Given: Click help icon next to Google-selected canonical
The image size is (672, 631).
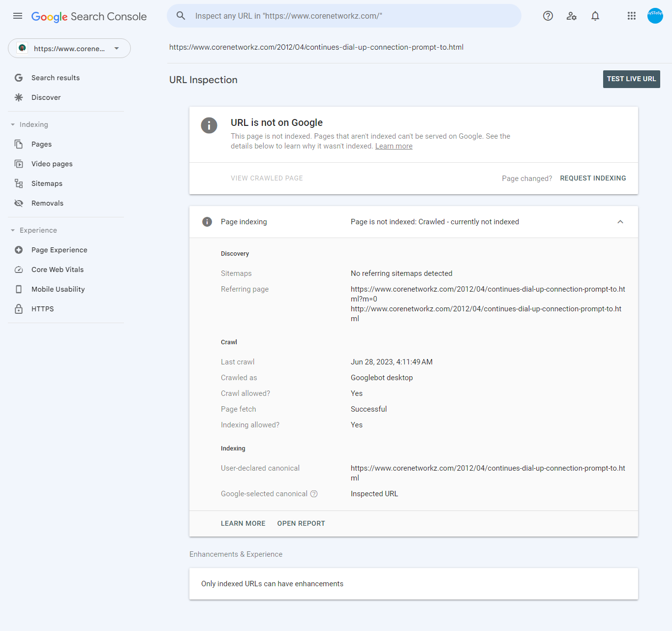Looking at the screenshot, I should (314, 494).
